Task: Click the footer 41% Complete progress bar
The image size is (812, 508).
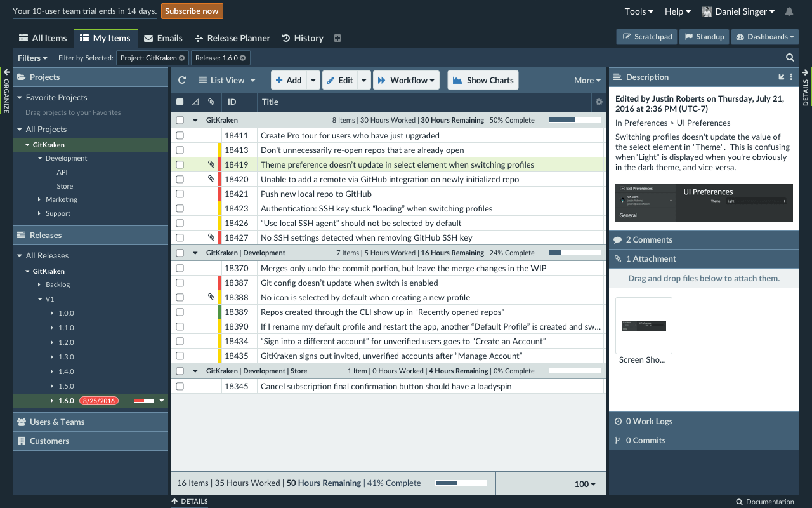Action: coord(461,483)
